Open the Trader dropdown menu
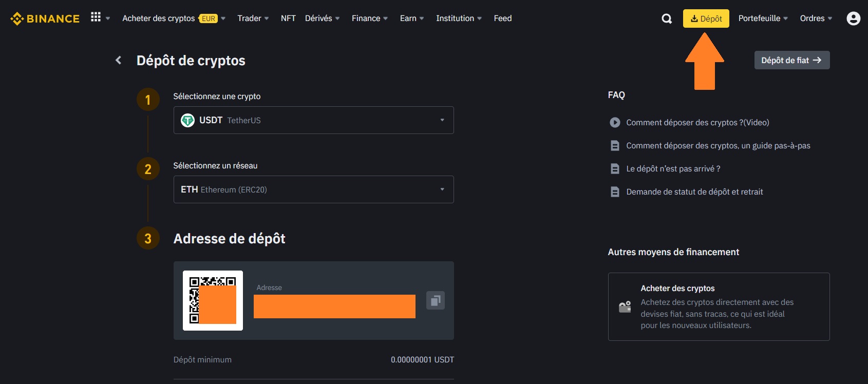 (253, 18)
